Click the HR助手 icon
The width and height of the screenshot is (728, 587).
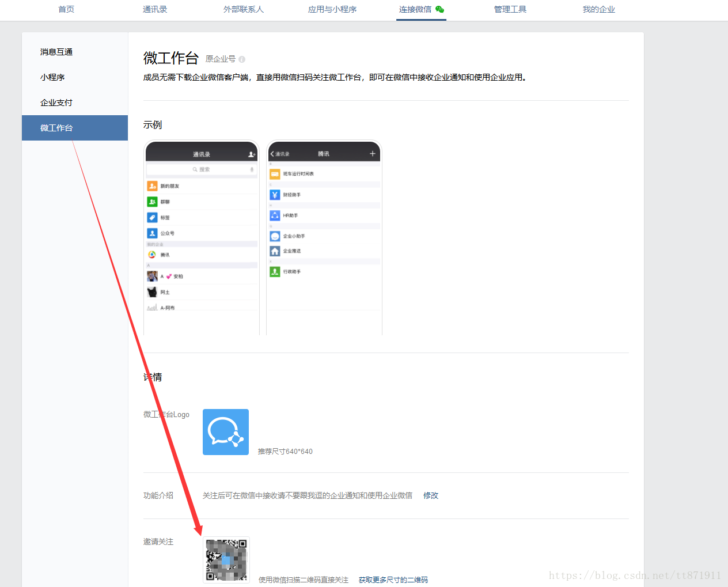(275, 215)
